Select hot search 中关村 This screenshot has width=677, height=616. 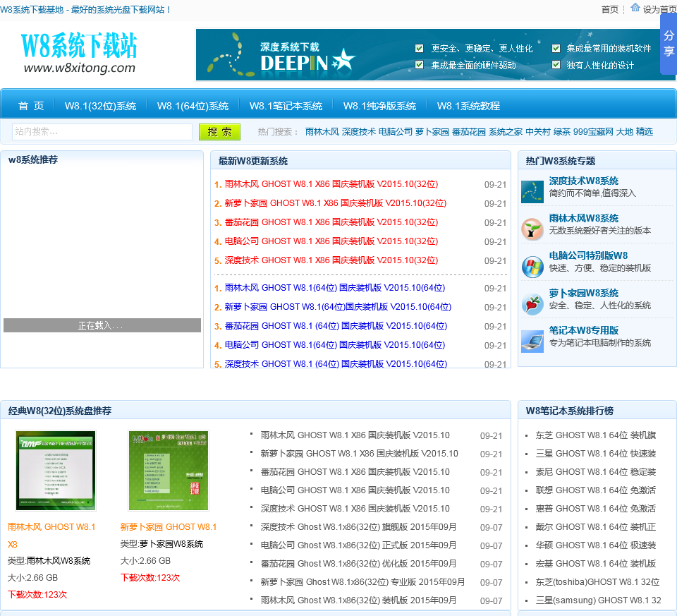[x=538, y=132]
